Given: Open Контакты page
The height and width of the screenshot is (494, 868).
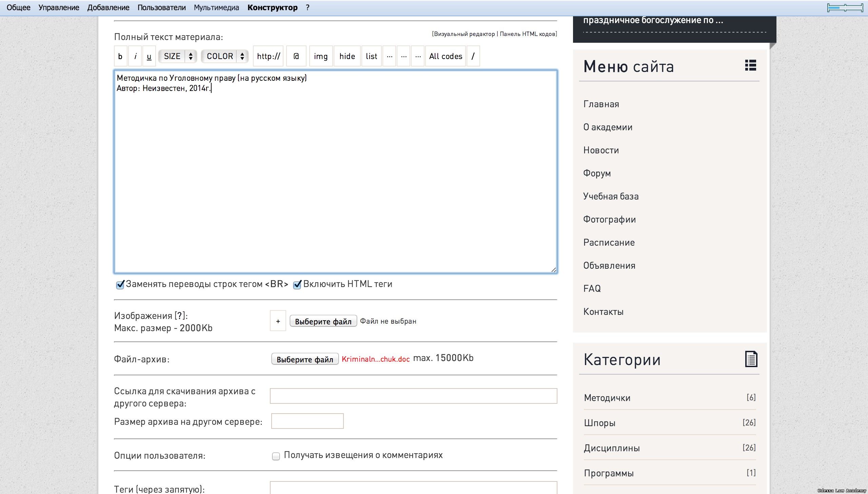Looking at the screenshot, I should point(603,312).
